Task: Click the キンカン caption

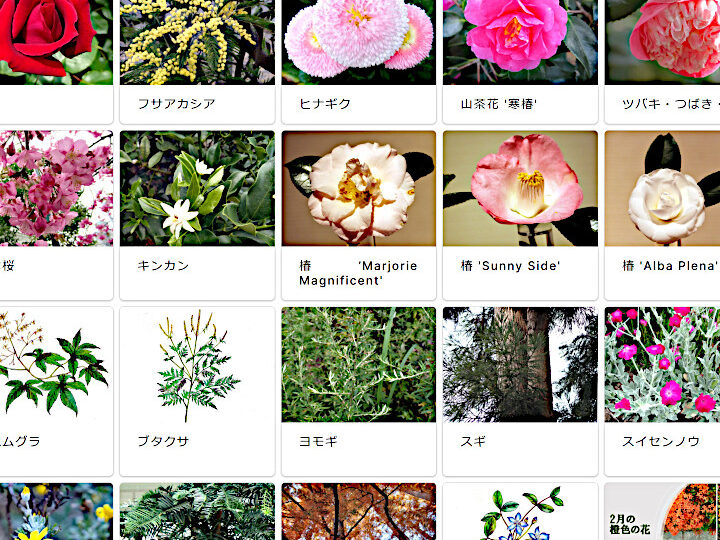Action: [x=163, y=266]
